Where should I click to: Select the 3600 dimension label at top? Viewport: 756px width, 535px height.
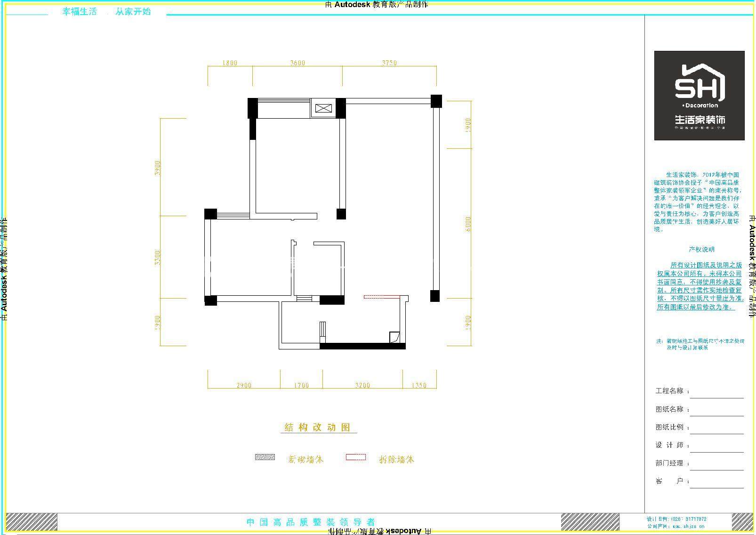[x=298, y=63]
